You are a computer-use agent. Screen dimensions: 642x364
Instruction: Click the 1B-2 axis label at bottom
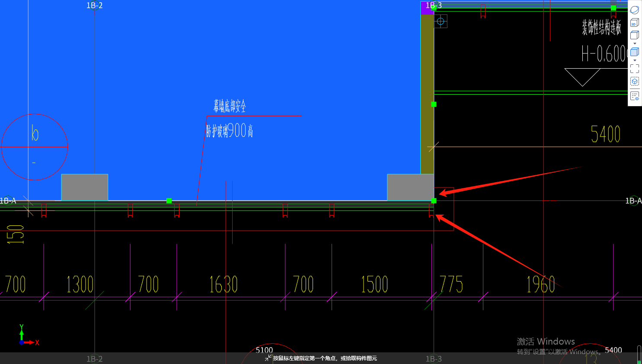click(x=94, y=359)
